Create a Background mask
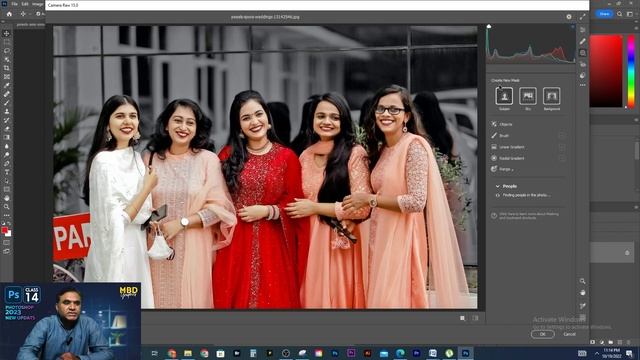The height and width of the screenshot is (360, 640). point(551,96)
